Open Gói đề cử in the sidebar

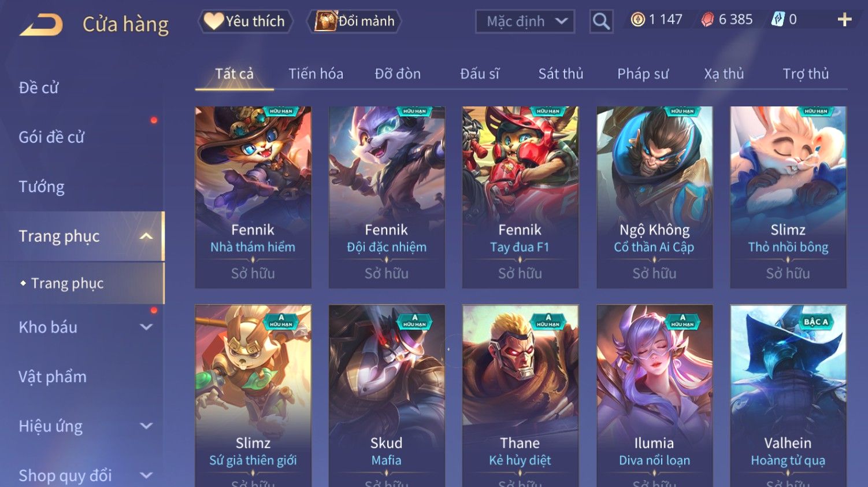(51, 137)
